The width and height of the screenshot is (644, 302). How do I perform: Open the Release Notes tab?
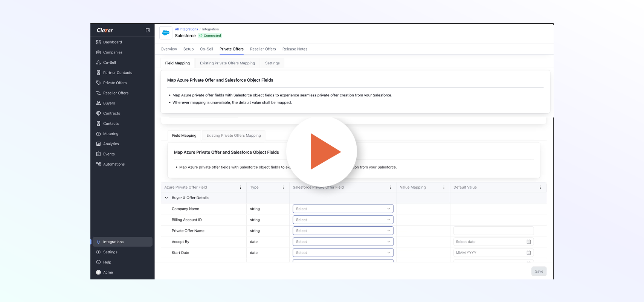(295, 49)
